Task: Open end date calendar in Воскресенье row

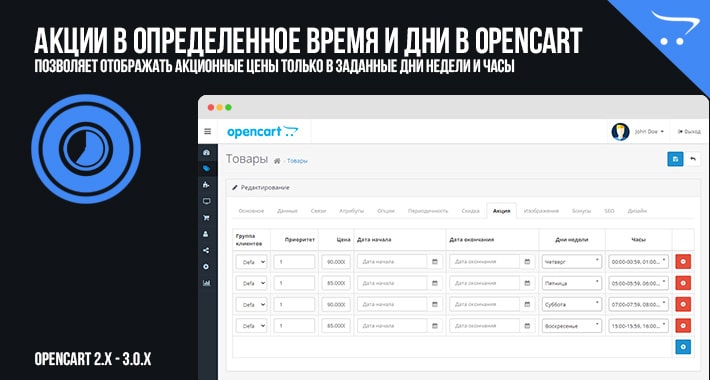Action: [527, 326]
